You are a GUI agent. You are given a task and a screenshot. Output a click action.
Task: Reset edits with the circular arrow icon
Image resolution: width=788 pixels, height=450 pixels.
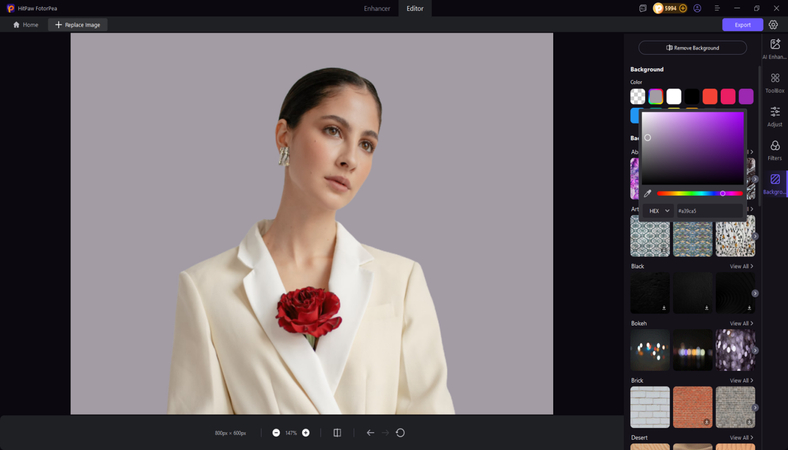(x=400, y=433)
